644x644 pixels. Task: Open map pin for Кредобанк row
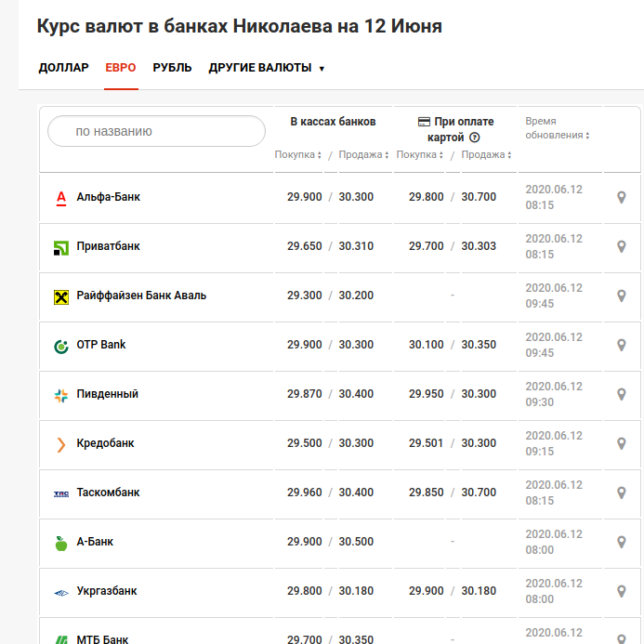(x=622, y=443)
